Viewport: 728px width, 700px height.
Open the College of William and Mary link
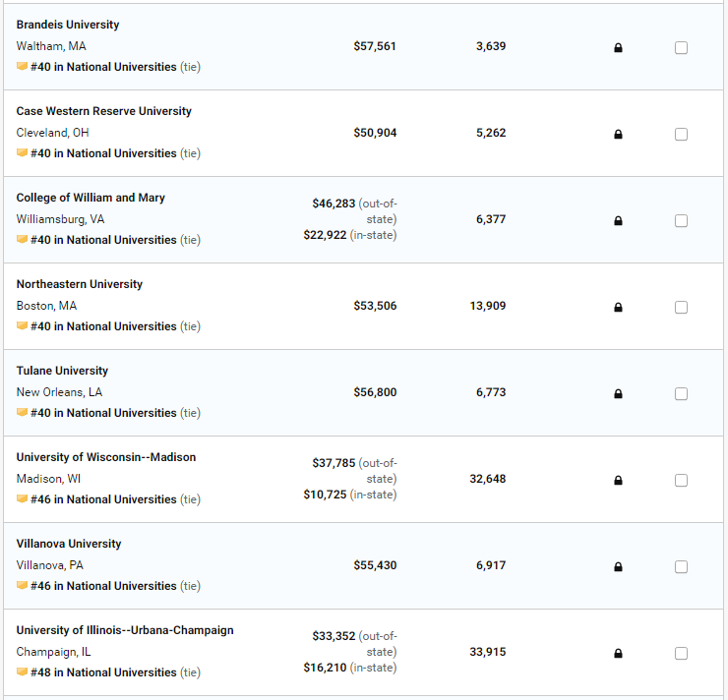[91, 198]
